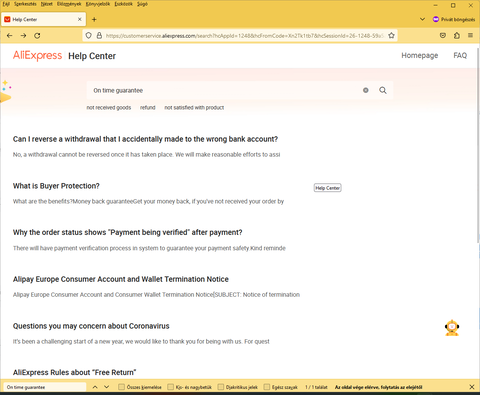The width and height of the screenshot is (480, 395).
Task: Click the AliExpress logo
Action: (x=37, y=55)
